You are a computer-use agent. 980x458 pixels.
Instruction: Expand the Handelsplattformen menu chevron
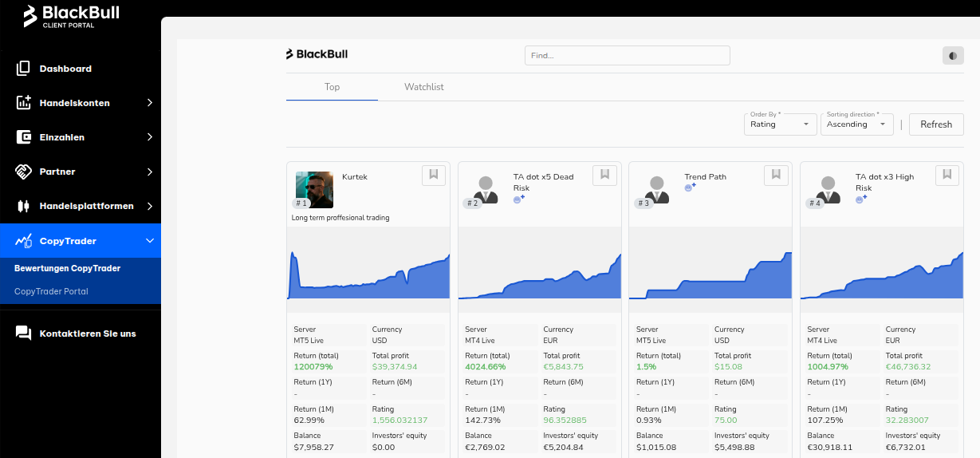149,206
